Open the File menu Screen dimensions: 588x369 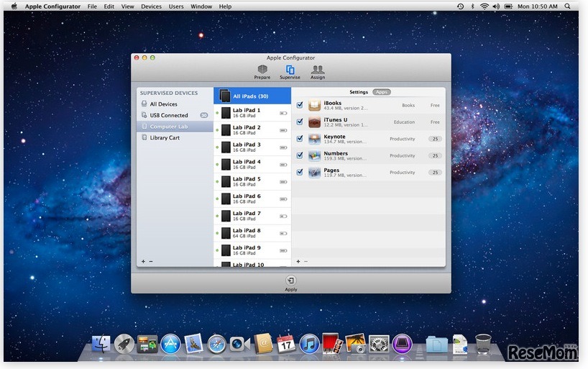tap(92, 6)
